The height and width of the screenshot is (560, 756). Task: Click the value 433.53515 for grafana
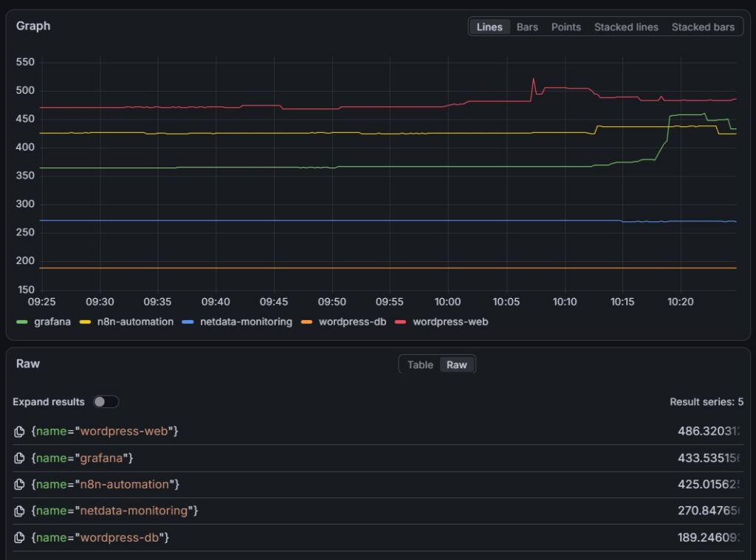pyautogui.click(x=708, y=458)
